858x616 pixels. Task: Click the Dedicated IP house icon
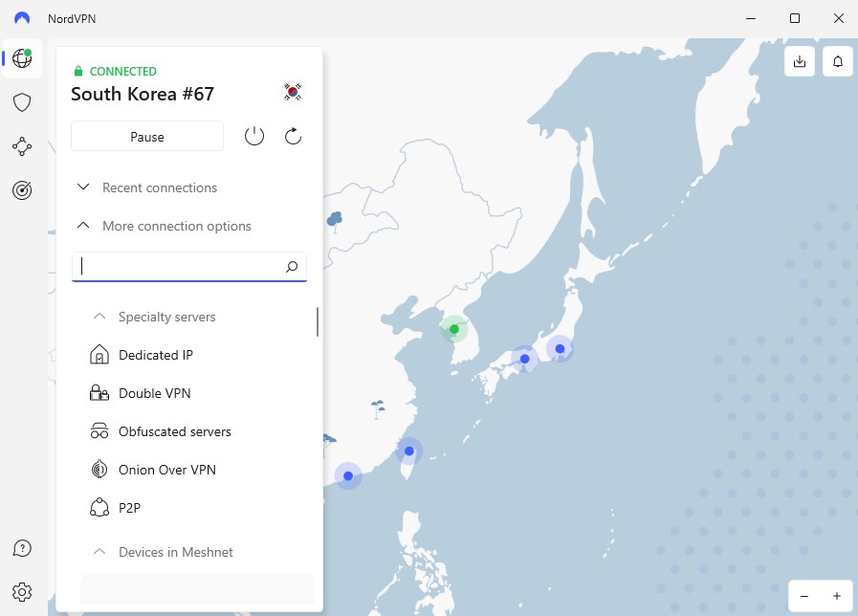[99, 355]
